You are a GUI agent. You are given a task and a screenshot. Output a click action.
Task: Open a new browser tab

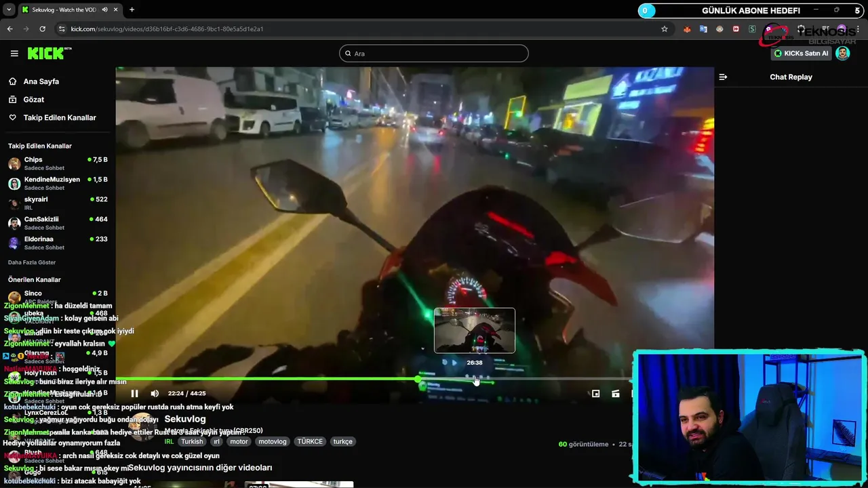132,9
